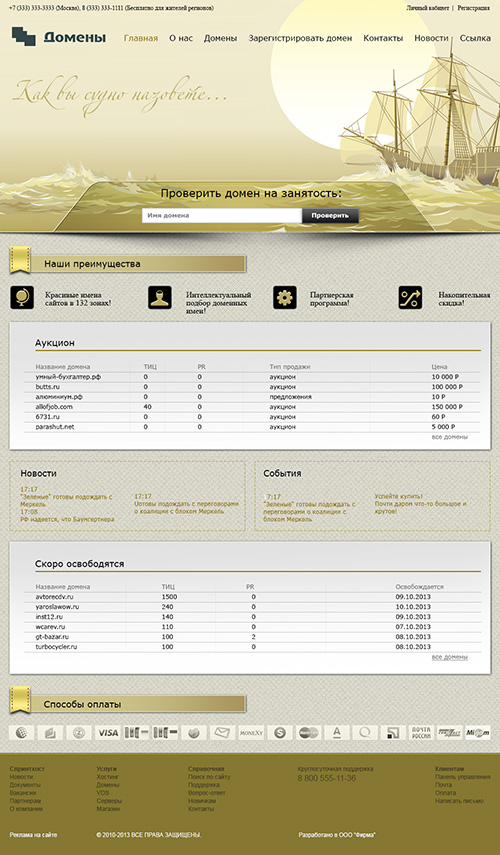Open expiring domain wcarev.ru
This screenshot has height=855, width=500.
click(50, 627)
